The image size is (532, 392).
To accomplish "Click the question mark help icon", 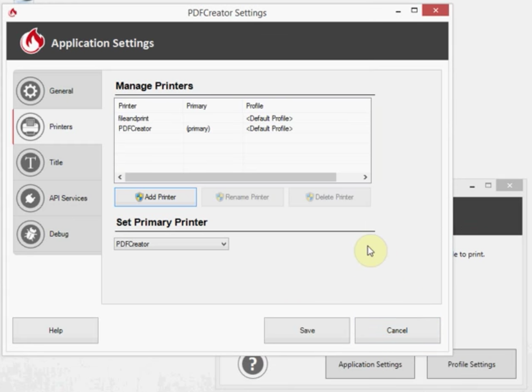I will 252,364.
